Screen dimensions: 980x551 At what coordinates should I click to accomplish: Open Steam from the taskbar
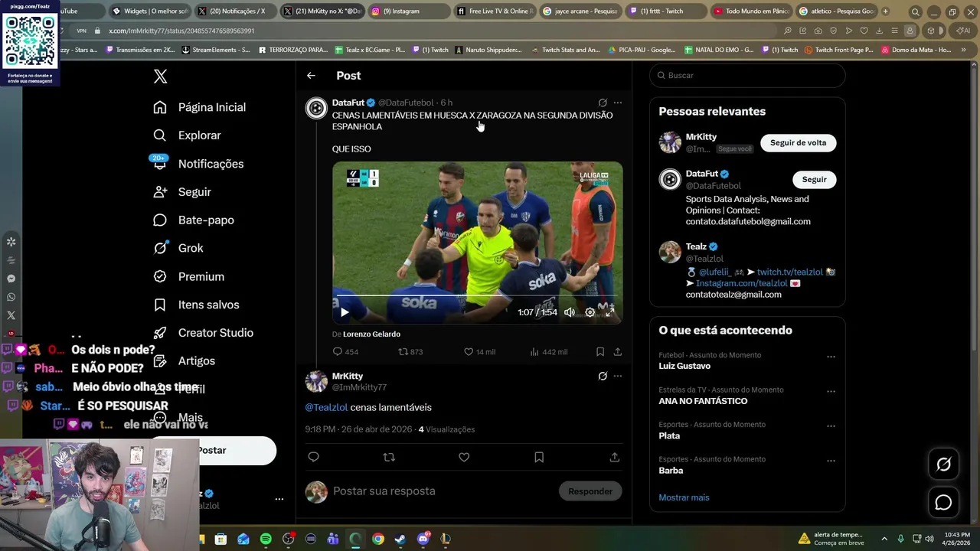pyautogui.click(x=400, y=539)
